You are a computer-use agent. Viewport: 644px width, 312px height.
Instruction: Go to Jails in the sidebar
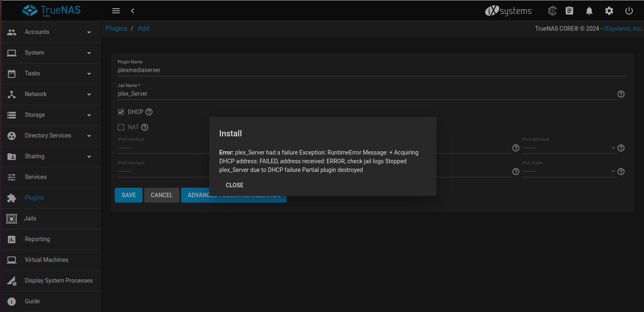tap(51, 218)
